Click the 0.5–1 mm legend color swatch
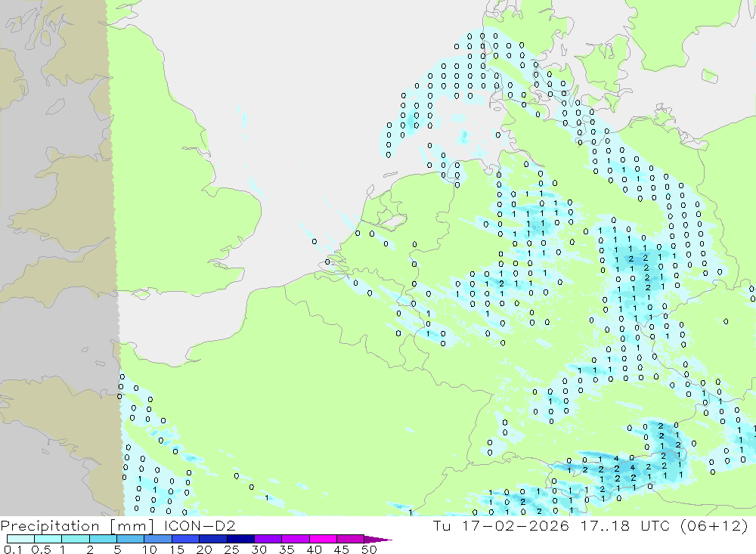Screen dimensions: 756x554 pyautogui.click(x=48, y=539)
